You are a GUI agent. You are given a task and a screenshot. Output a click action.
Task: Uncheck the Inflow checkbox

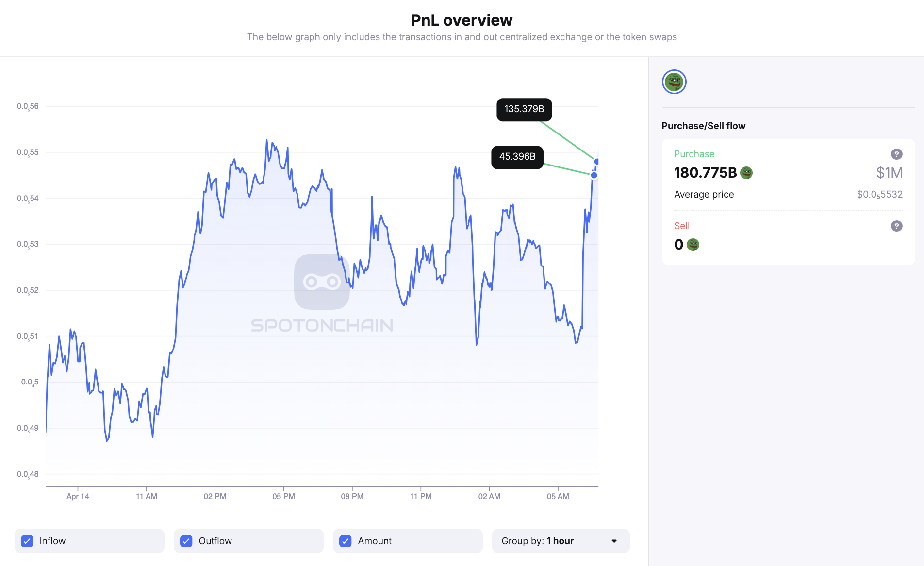[28, 540]
